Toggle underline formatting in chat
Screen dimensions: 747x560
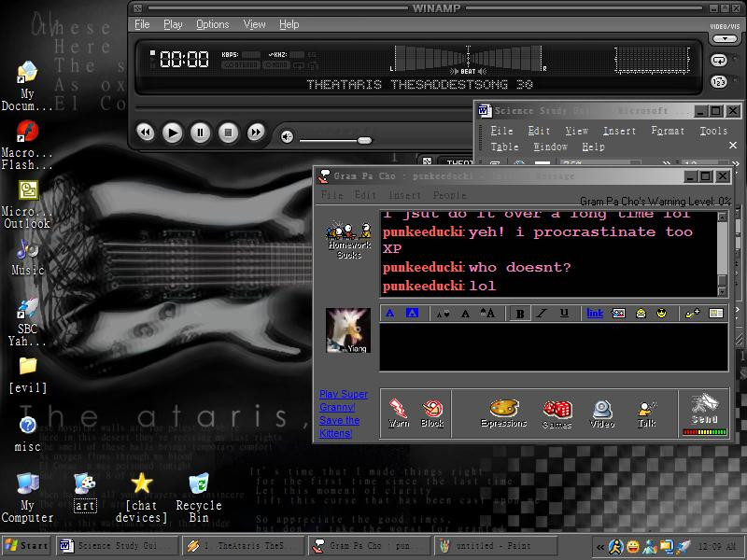pos(564,314)
